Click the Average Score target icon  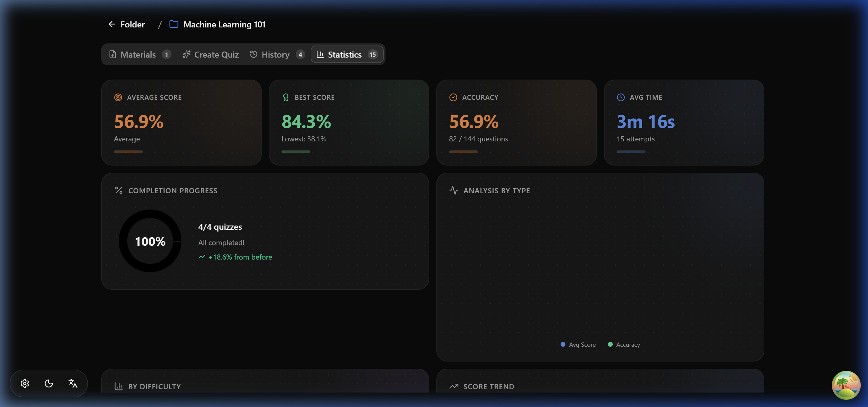pos(118,97)
